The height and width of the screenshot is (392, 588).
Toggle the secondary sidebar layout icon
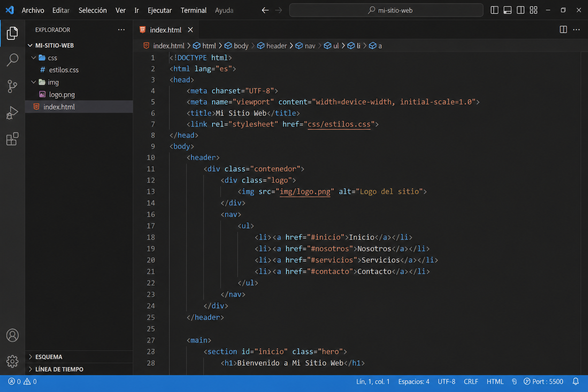tap(521, 10)
